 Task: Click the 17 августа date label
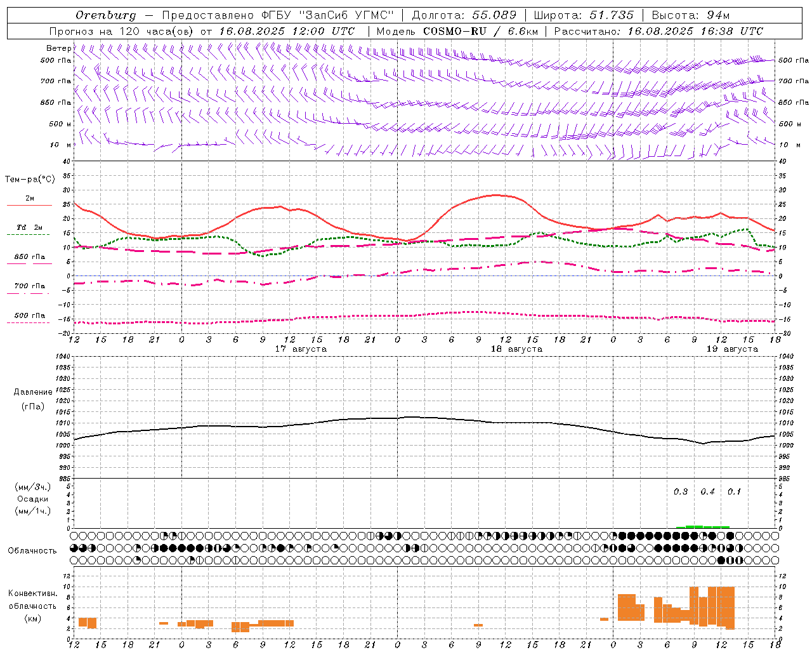click(x=301, y=349)
